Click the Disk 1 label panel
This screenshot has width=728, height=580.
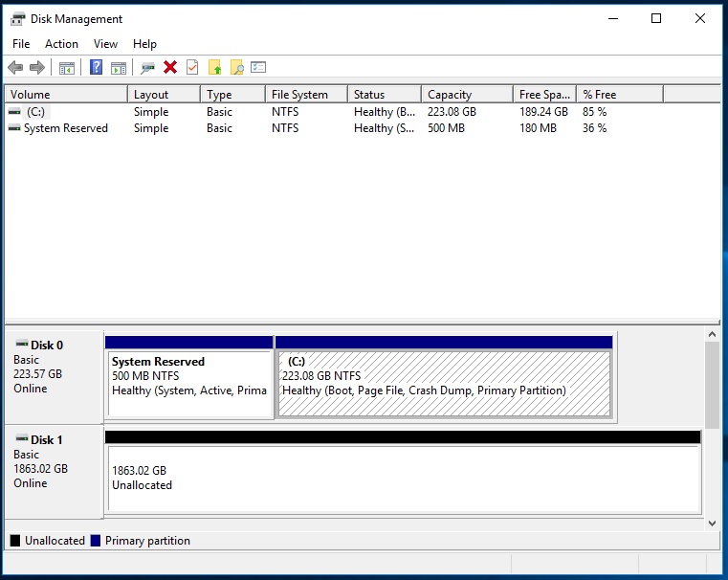click(54, 472)
